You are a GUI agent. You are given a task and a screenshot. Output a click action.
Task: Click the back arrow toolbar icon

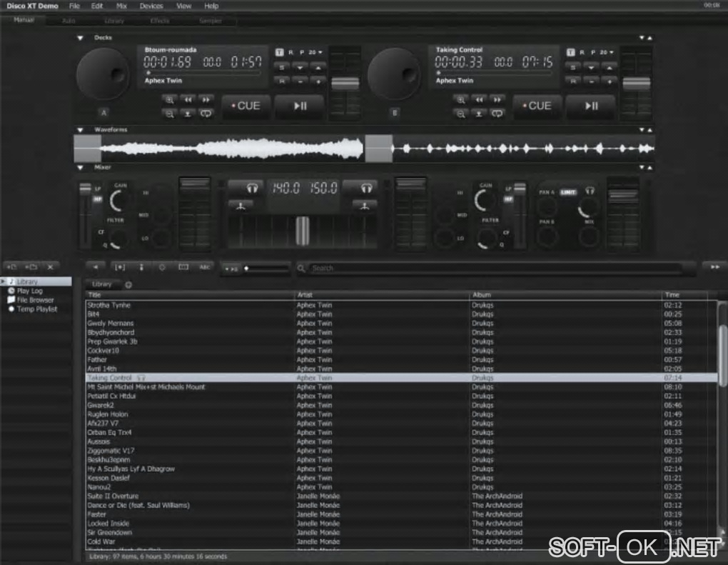click(x=96, y=267)
